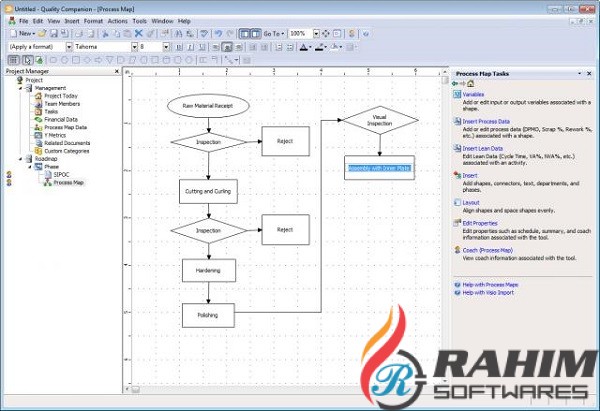The height and width of the screenshot is (411, 600).
Task: Pick fill color with the bucket swatch
Action: click(x=334, y=47)
